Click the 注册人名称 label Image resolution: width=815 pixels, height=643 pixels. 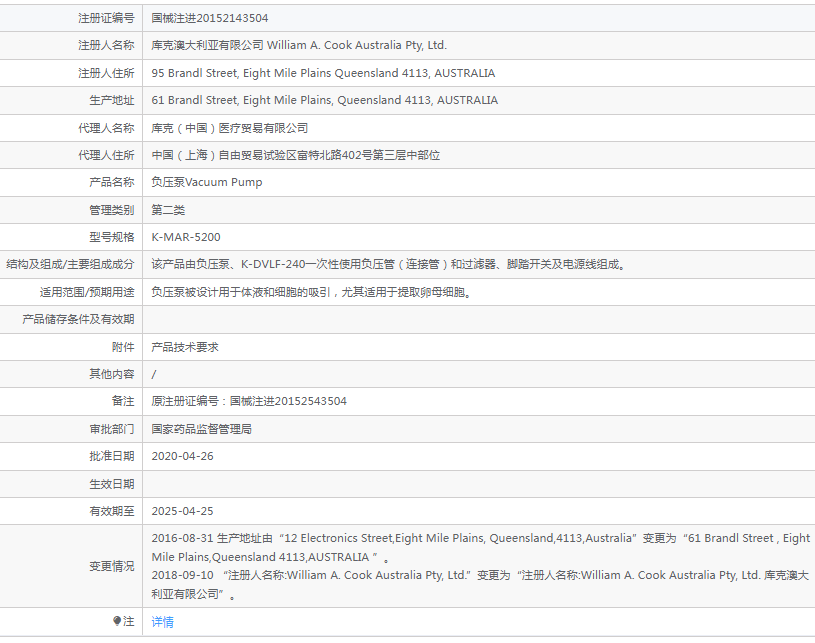pos(106,45)
